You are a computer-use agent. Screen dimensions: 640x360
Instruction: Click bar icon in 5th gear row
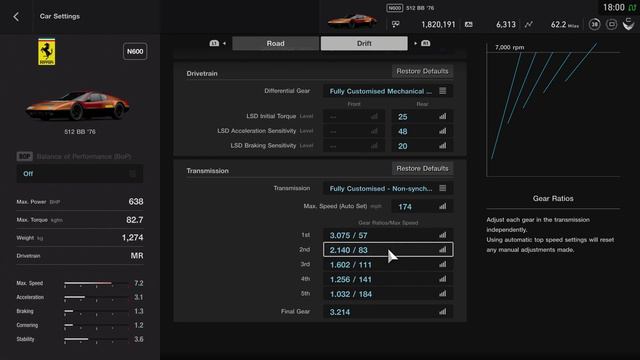442,294
